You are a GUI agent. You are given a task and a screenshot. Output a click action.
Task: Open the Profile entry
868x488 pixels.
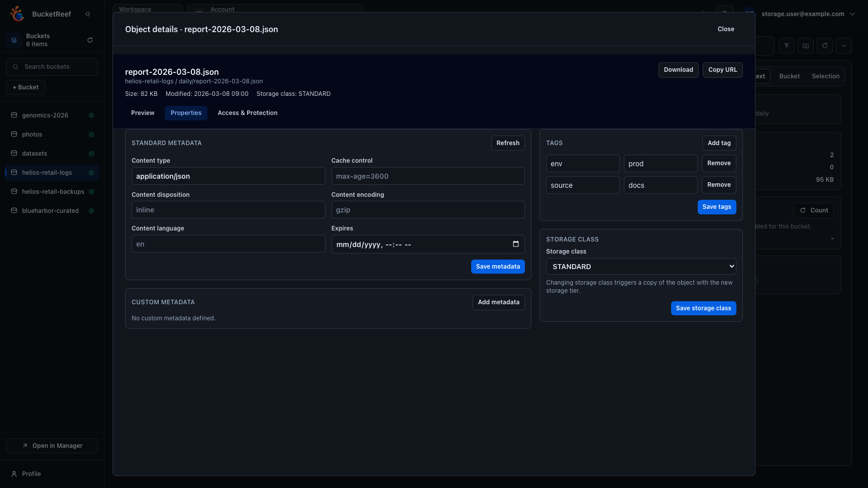tap(52, 474)
